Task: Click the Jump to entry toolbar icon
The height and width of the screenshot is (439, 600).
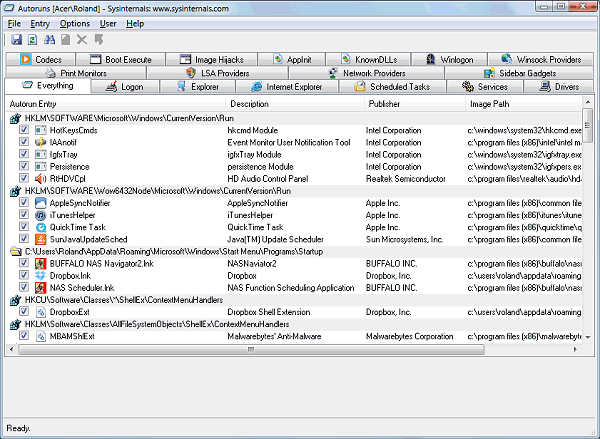Action: coord(98,40)
